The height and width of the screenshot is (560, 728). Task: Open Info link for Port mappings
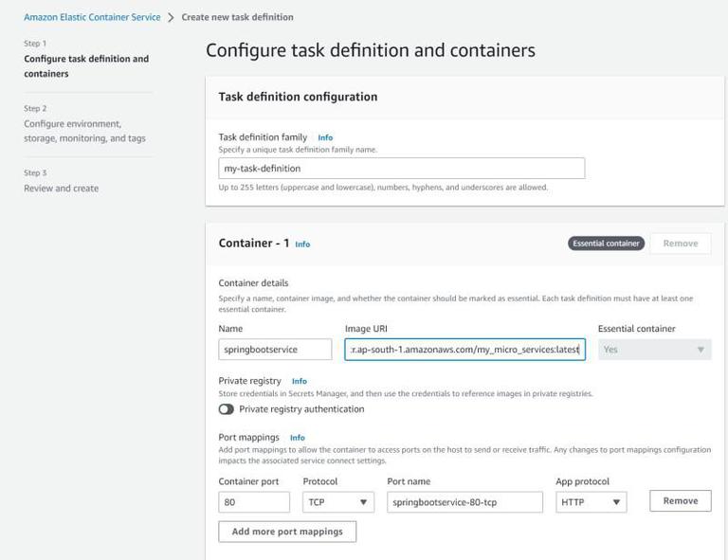298,438
